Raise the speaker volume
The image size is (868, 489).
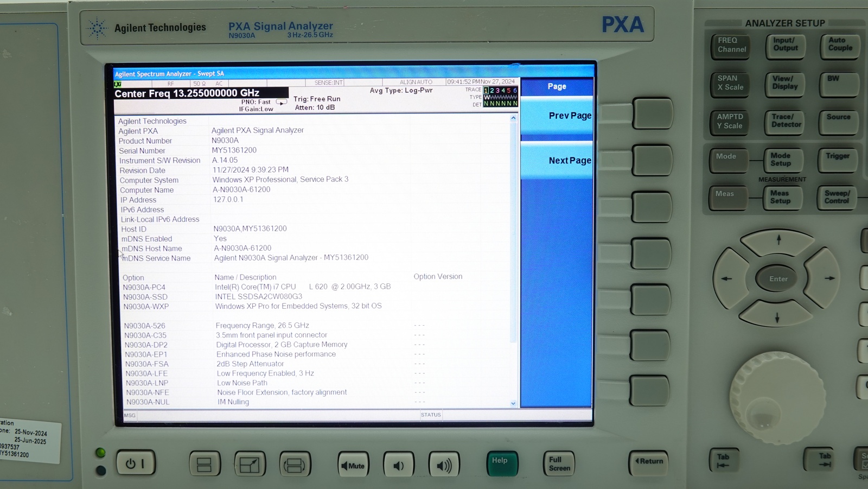(444, 465)
